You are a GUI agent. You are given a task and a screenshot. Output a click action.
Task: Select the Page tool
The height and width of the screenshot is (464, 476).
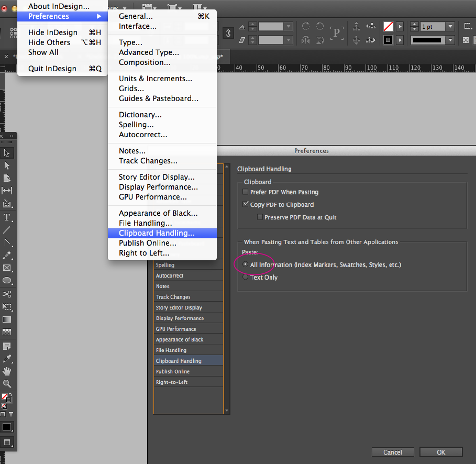click(x=7, y=178)
